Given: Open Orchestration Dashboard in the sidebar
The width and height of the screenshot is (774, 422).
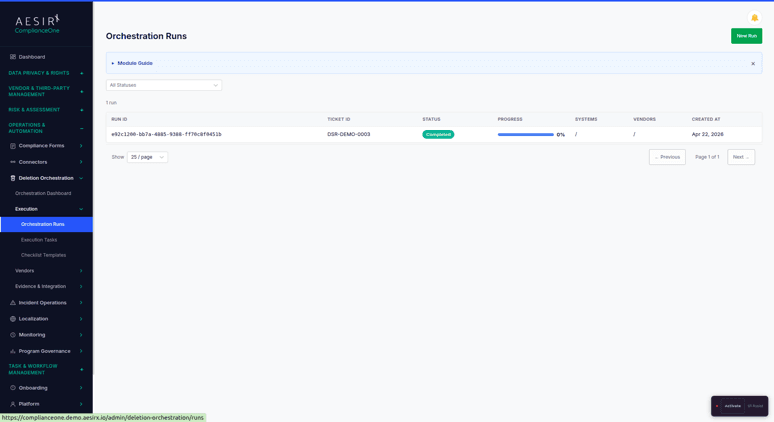Looking at the screenshot, I should [x=43, y=193].
